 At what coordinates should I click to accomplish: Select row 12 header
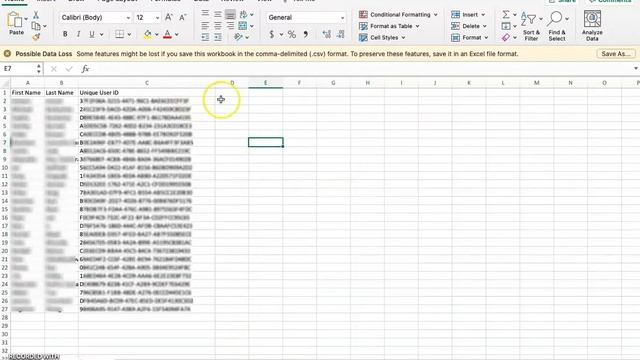pos(5,184)
